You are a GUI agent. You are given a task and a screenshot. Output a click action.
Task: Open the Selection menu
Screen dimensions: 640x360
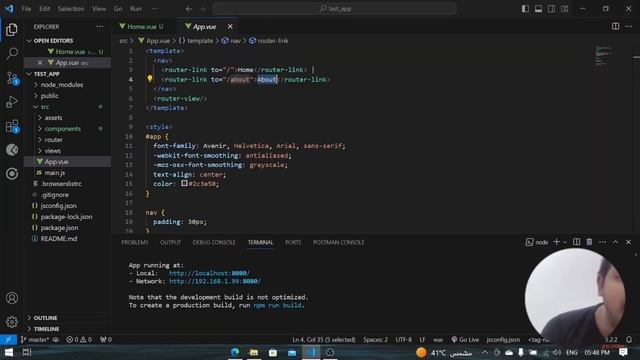(x=71, y=9)
